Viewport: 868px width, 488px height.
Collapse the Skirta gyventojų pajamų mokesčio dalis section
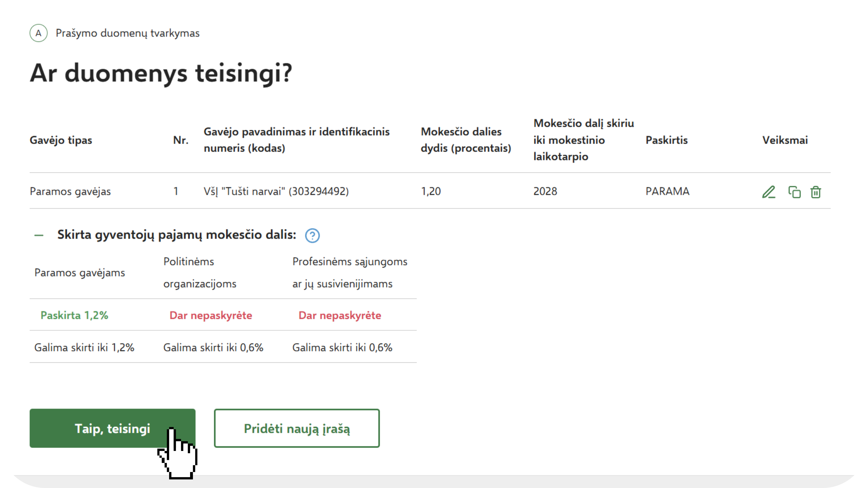[39, 235]
